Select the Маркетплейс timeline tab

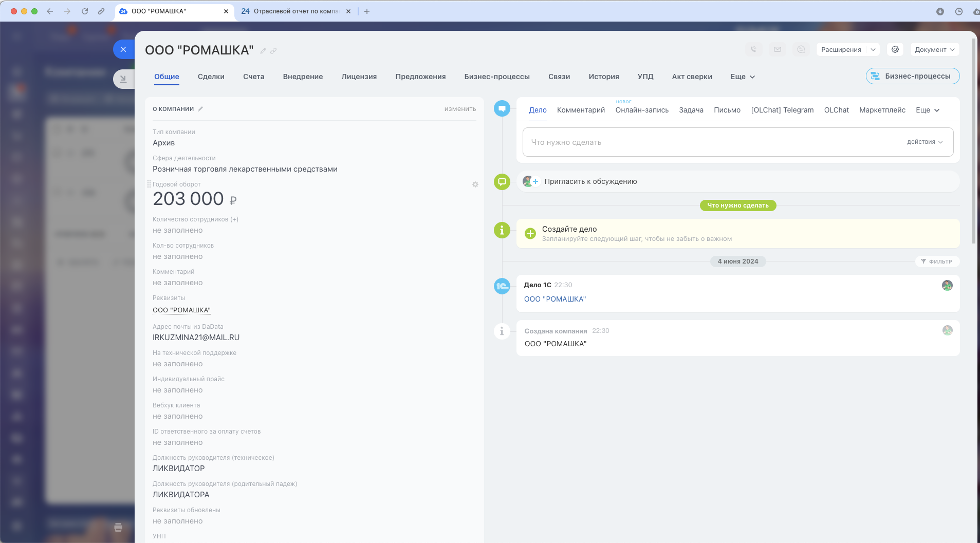pos(882,110)
